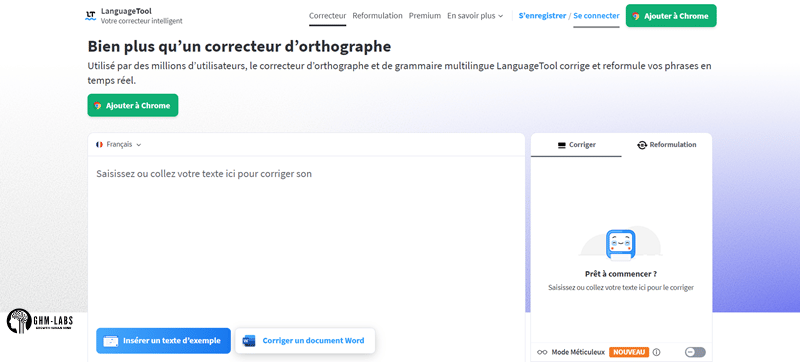Switch to the Corriger tab
The width and height of the screenshot is (800, 362).
(x=576, y=145)
